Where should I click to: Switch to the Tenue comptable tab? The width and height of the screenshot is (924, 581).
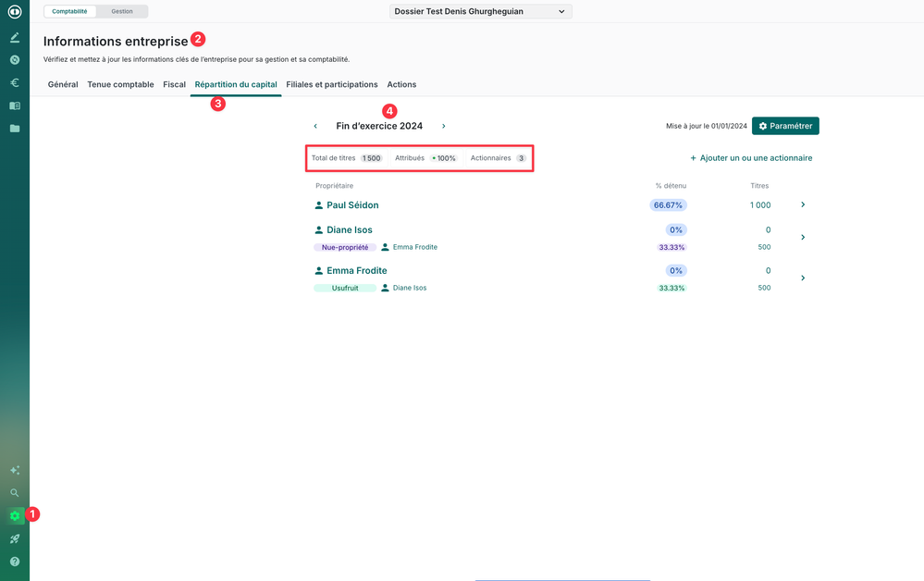(120, 84)
